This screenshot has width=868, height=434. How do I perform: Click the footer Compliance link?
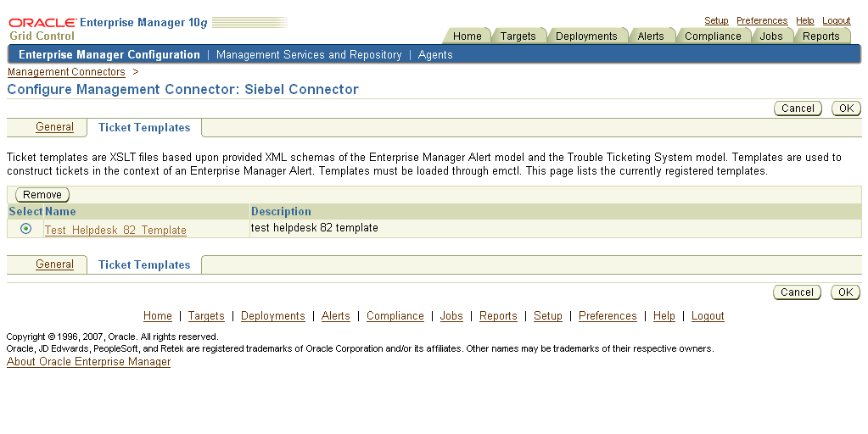coord(395,315)
